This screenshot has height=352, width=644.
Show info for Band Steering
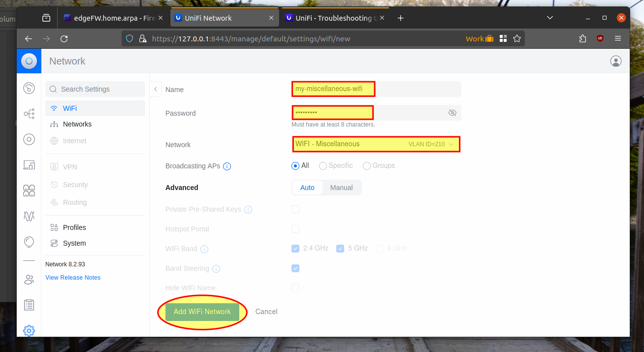tap(216, 269)
